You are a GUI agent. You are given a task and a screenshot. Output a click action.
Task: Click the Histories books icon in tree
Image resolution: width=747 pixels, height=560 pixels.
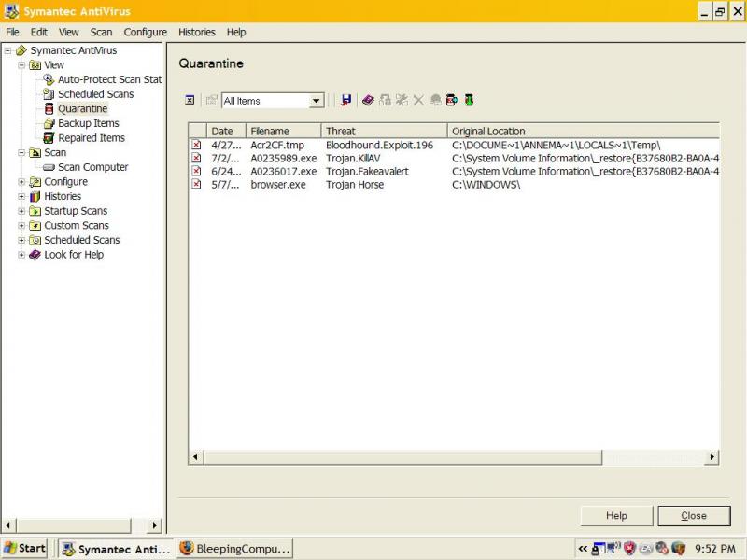35,196
